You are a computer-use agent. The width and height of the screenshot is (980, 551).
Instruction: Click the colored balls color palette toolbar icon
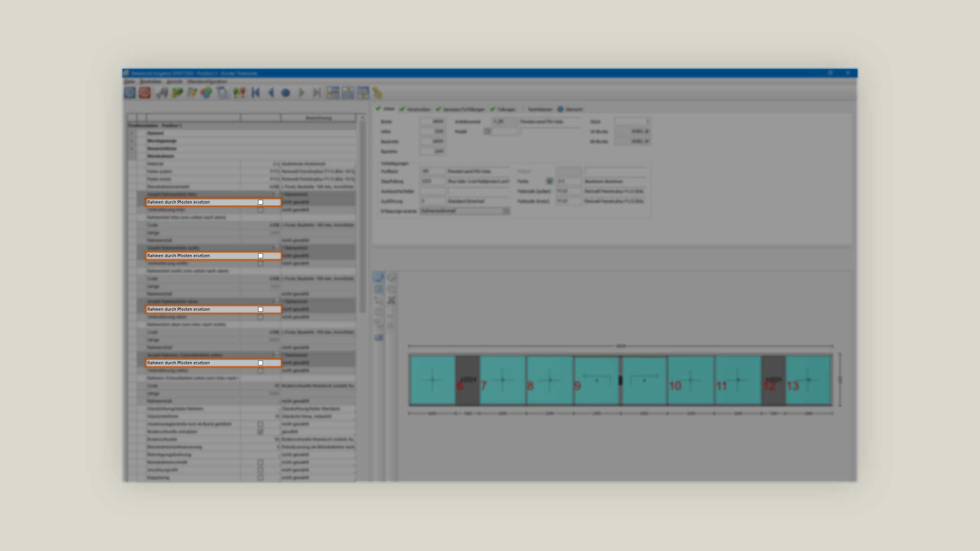(206, 93)
